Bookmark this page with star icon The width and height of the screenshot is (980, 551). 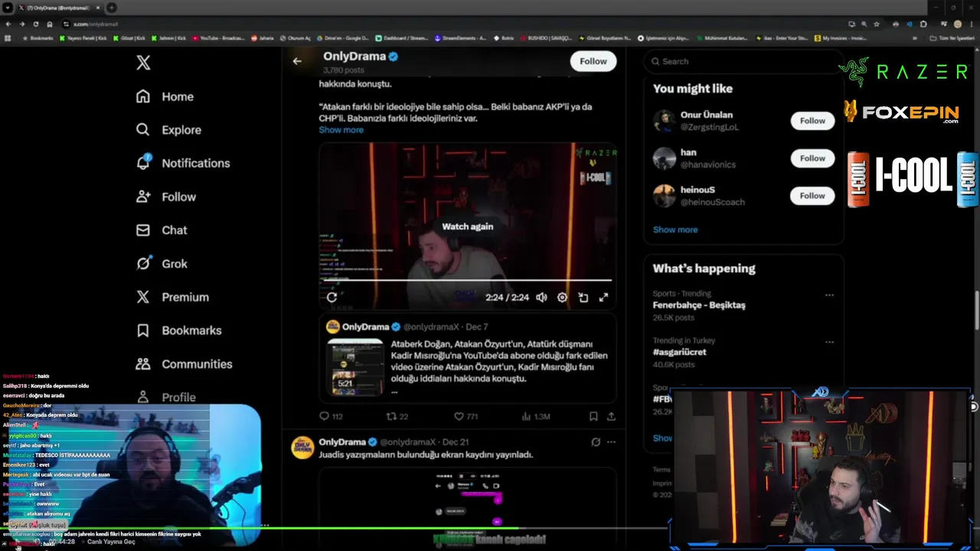point(877,24)
